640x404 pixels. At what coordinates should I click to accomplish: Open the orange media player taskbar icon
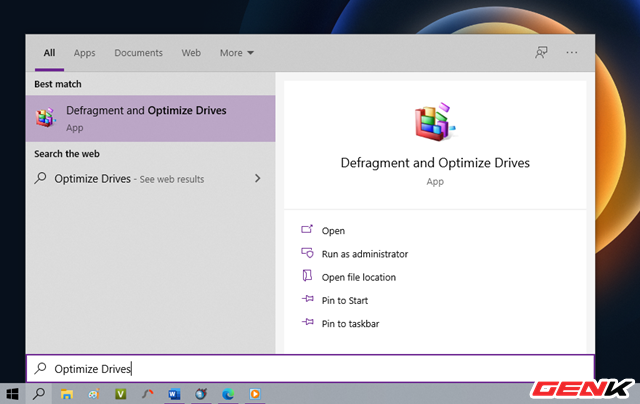[x=255, y=393]
